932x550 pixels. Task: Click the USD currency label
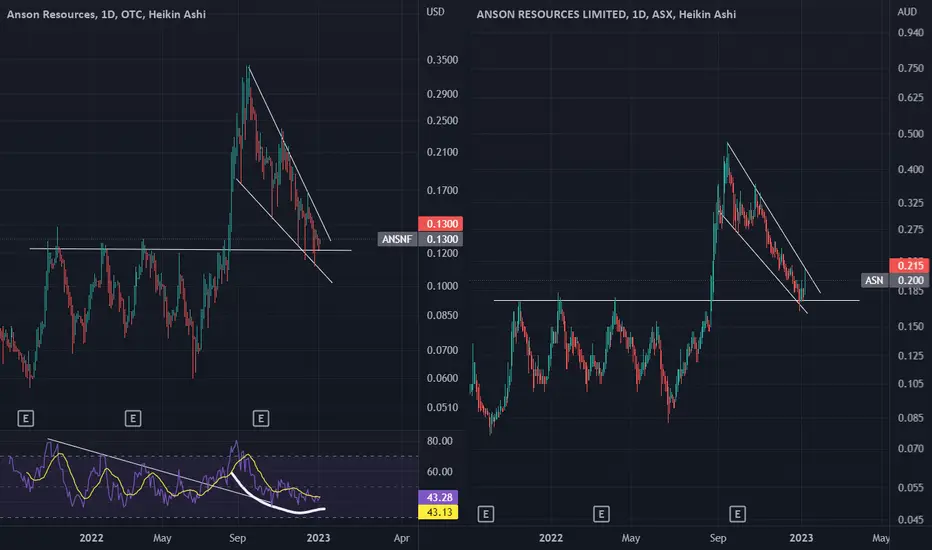coord(435,12)
